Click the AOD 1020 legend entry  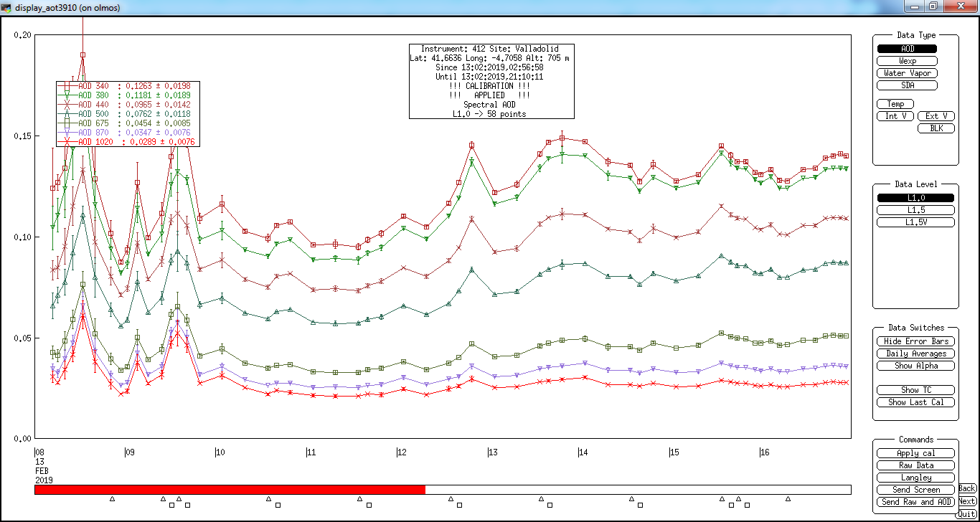click(128, 142)
